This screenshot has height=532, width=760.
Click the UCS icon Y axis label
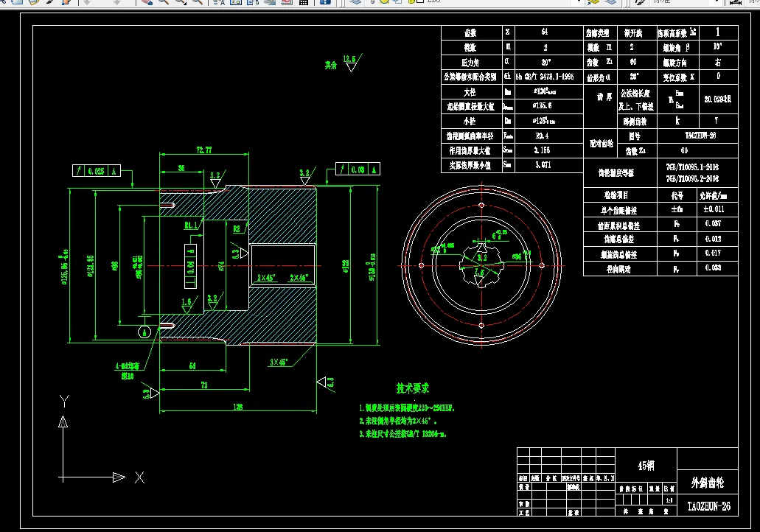tap(64, 401)
